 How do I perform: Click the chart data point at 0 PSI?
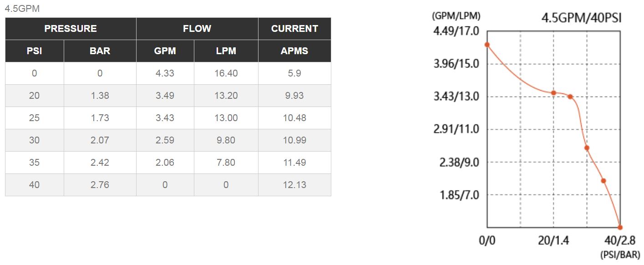click(x=487, y=45)
